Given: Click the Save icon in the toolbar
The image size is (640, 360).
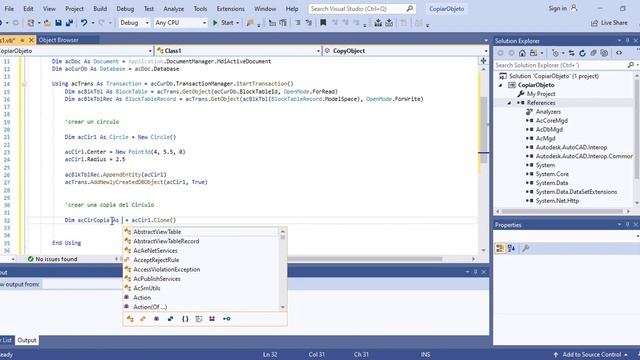Looking at the screenshot, I should (58, 23).
